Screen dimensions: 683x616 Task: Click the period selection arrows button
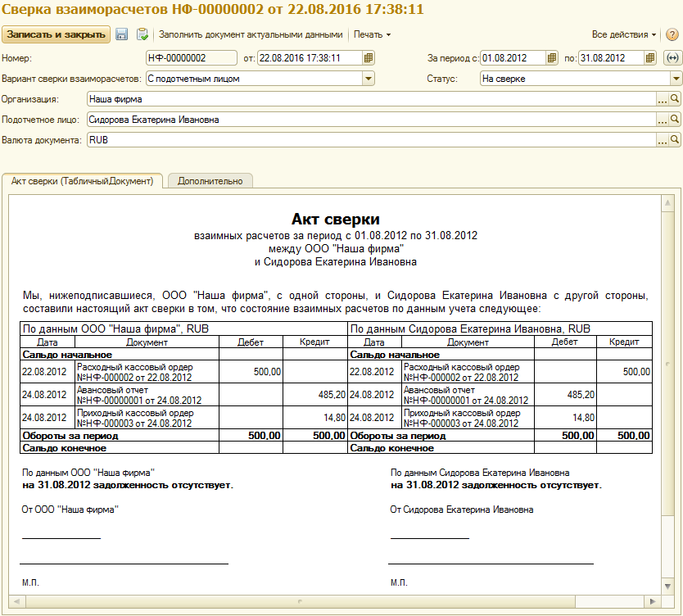click(672, 58)
